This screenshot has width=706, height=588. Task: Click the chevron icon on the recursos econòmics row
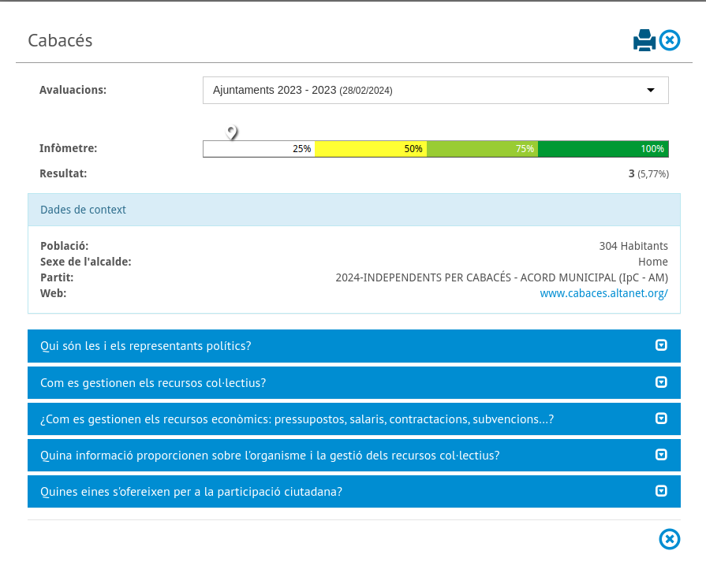coord(662,419)
